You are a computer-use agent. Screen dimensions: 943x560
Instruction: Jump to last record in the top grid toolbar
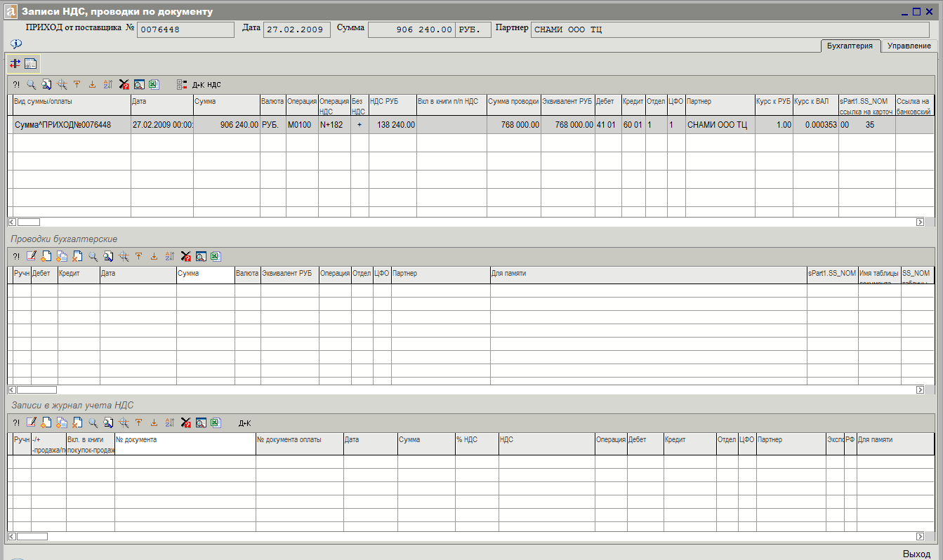(93, 85)
